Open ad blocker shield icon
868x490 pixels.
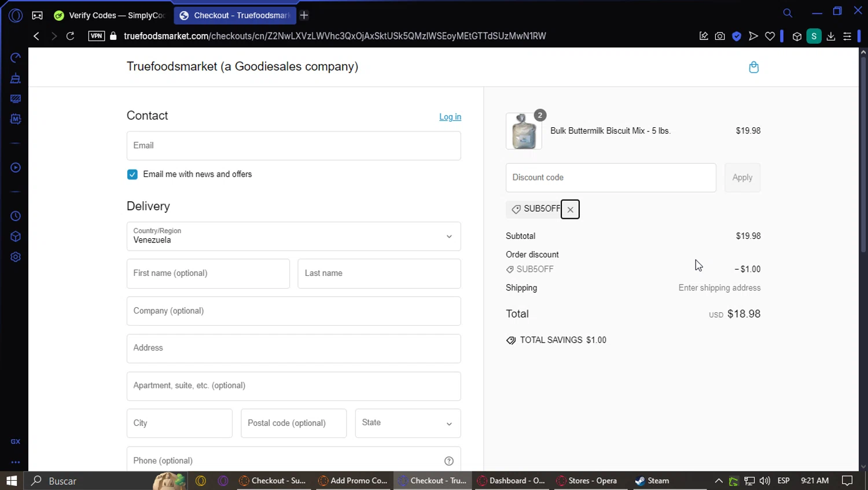coord(737,36)
